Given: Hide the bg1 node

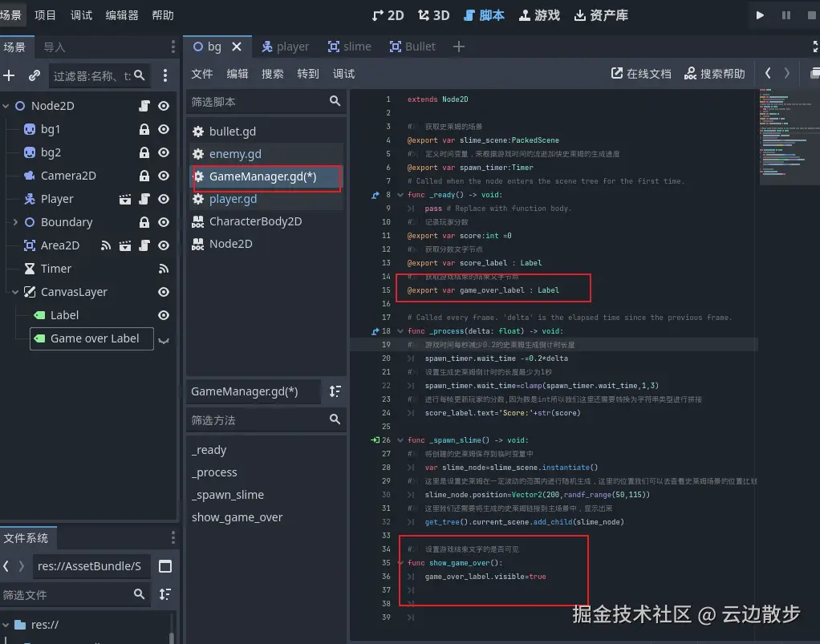Looking at the screenshot, I should (x=164, y=129).
